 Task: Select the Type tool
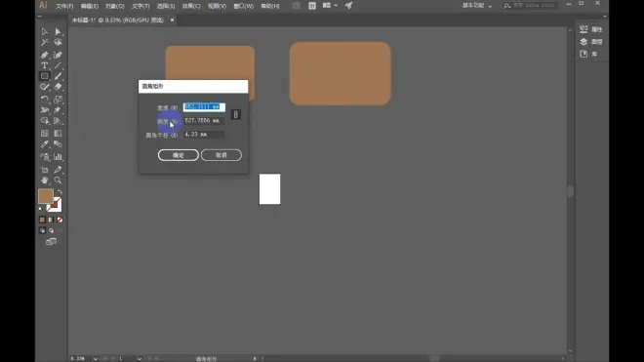[x=44, y=65]
